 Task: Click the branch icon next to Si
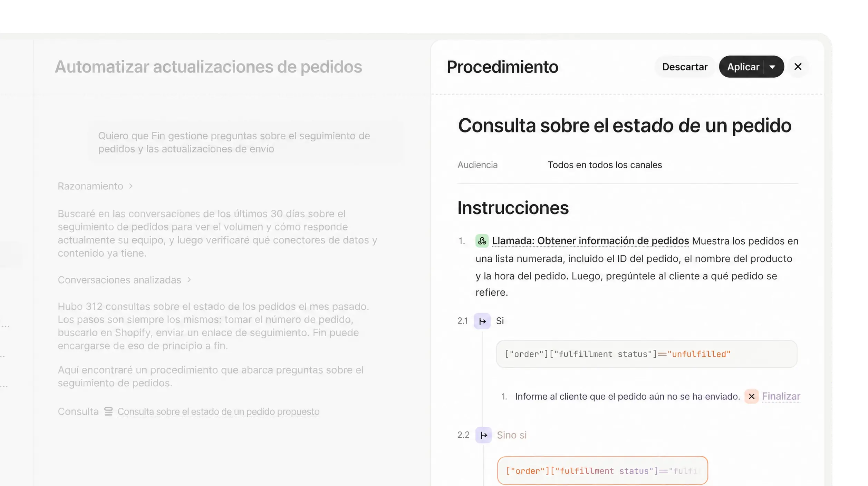[x=482, y=321]
